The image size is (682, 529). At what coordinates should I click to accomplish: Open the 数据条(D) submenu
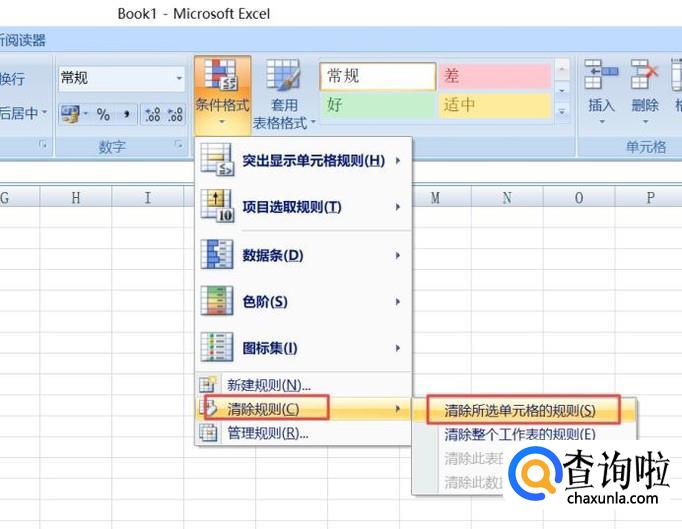(x=303, y=255)
